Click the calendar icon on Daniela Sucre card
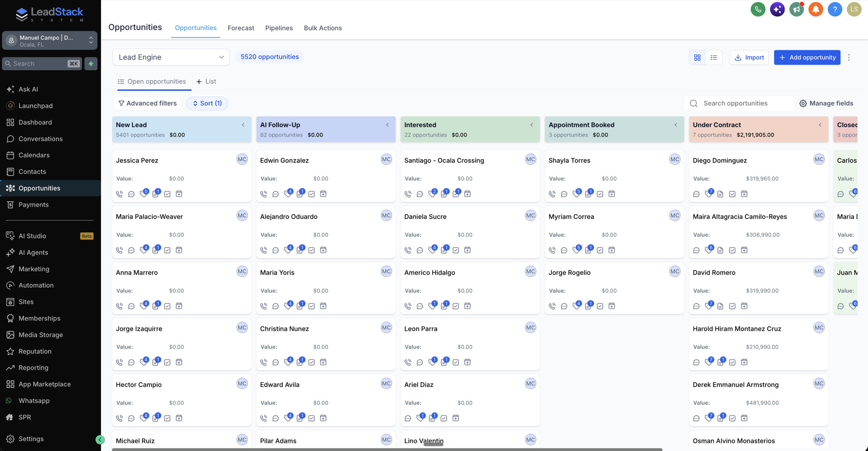This screenshot has height=451, width=868. coord(467,250)
